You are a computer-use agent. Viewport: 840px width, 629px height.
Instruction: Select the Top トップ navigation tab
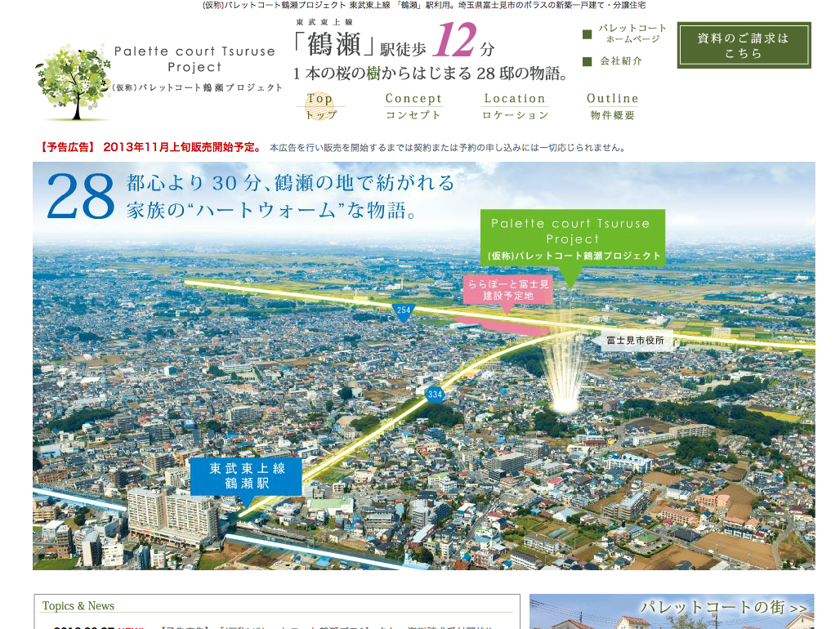[x=320, y=106]
